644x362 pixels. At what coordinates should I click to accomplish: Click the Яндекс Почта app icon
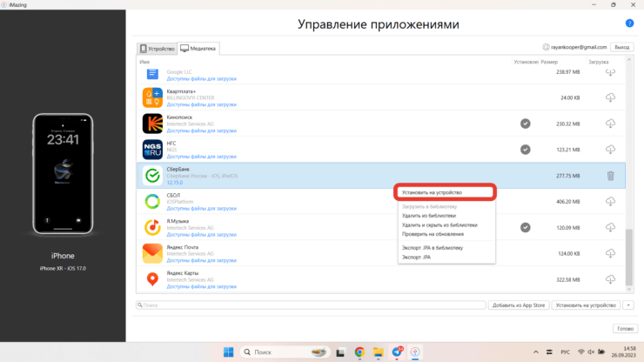pyautogui.click(x=152, y=253)
